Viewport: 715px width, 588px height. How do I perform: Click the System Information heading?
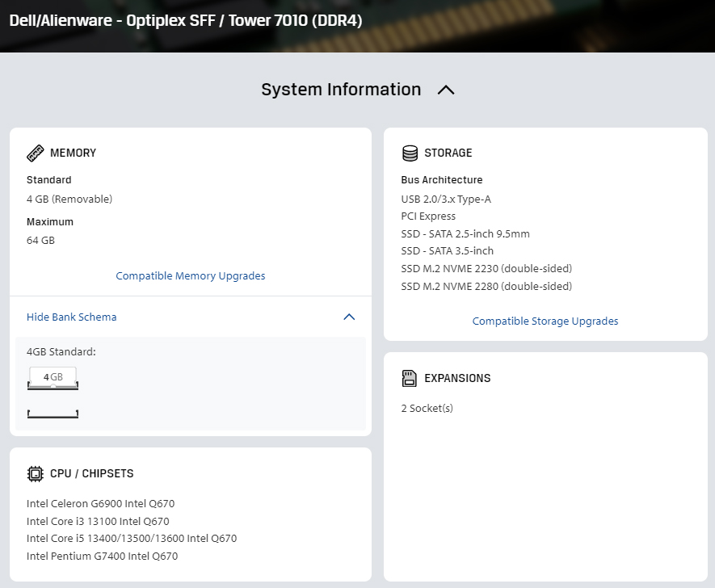[x=341, y=90]
